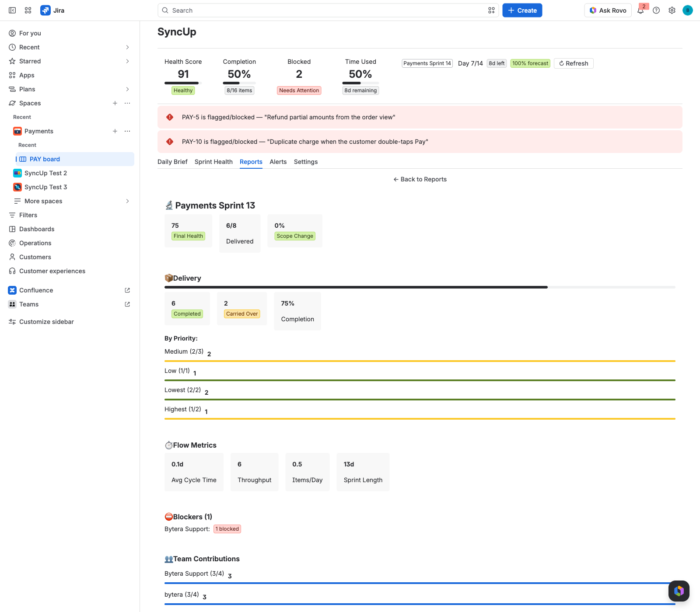Click the 8d left badge
Viewport: 700px width, 612px height.
click(x=497, y=63)
